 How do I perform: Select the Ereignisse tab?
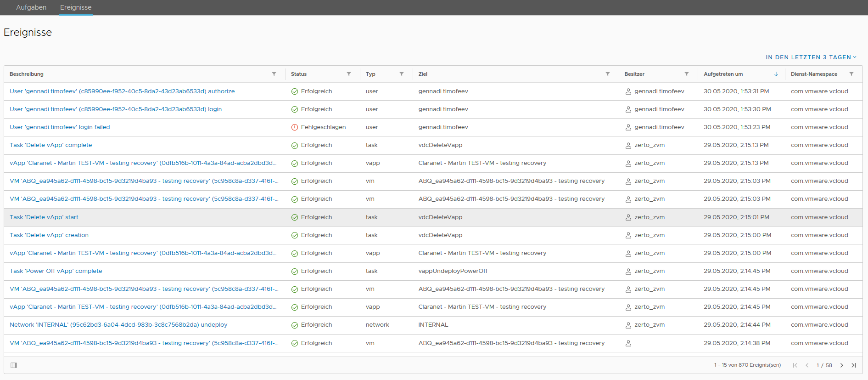[x=76, y=7]
